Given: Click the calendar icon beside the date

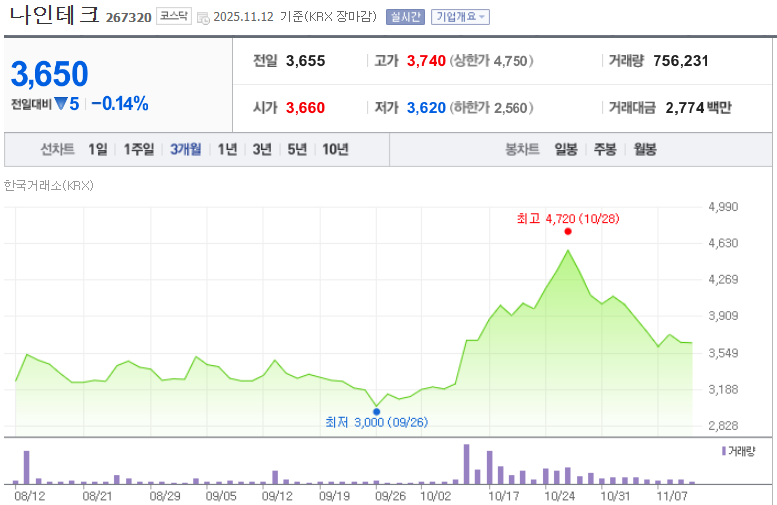Looking at the screenshot, I should [x=203, y=18].
